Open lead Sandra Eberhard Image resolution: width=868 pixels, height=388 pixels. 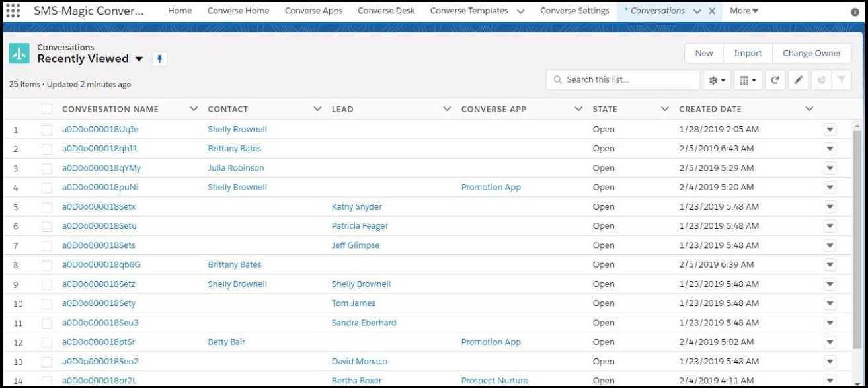[364, 323]
